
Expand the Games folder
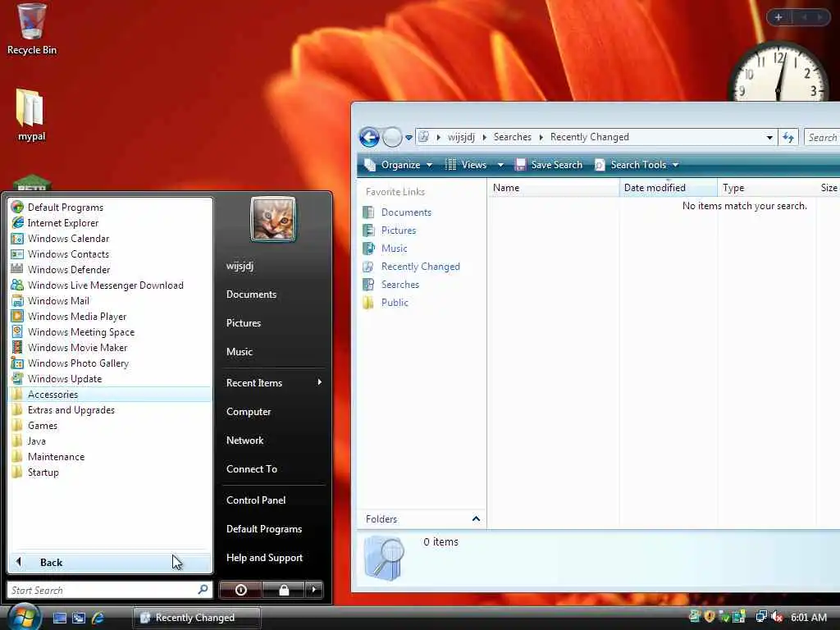pyautogui.click(x=111, y=426)
